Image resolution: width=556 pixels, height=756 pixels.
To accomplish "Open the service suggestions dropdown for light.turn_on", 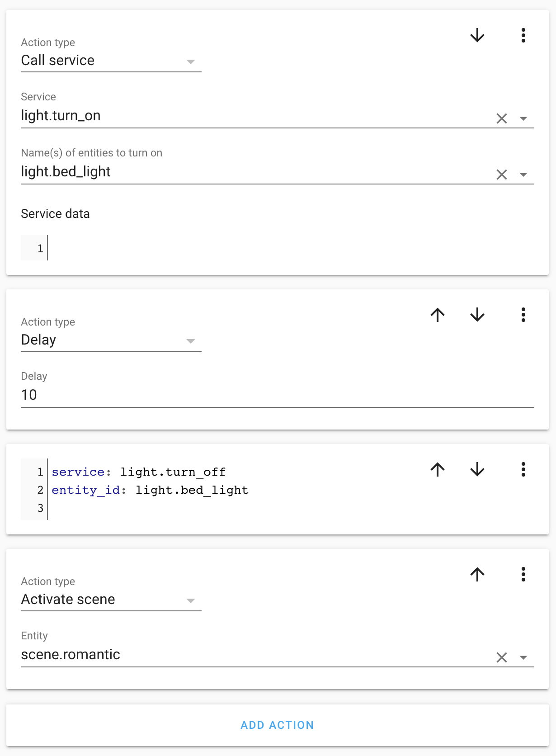I will point(523,118).
